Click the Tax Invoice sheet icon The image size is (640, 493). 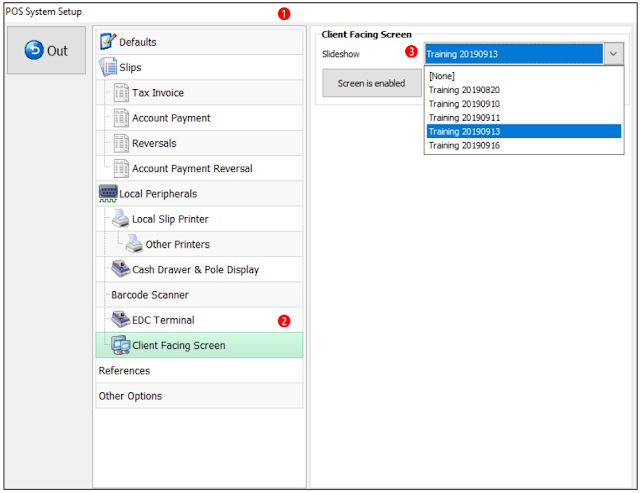pos(121,93)
